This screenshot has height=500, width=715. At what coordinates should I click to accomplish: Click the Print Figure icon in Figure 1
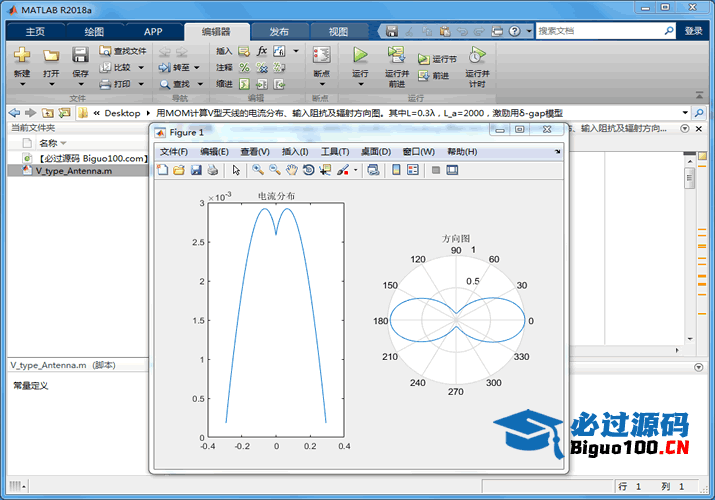point(212,170)
